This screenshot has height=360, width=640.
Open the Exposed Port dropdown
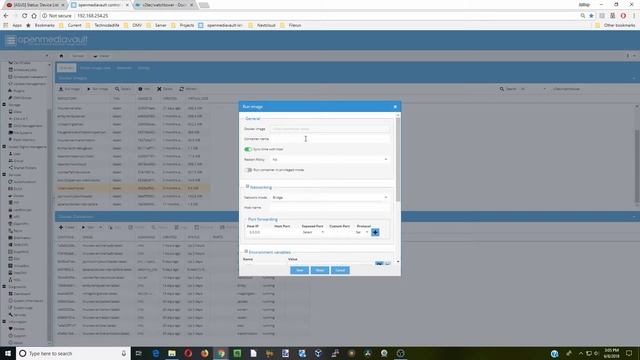coord(313,232)
